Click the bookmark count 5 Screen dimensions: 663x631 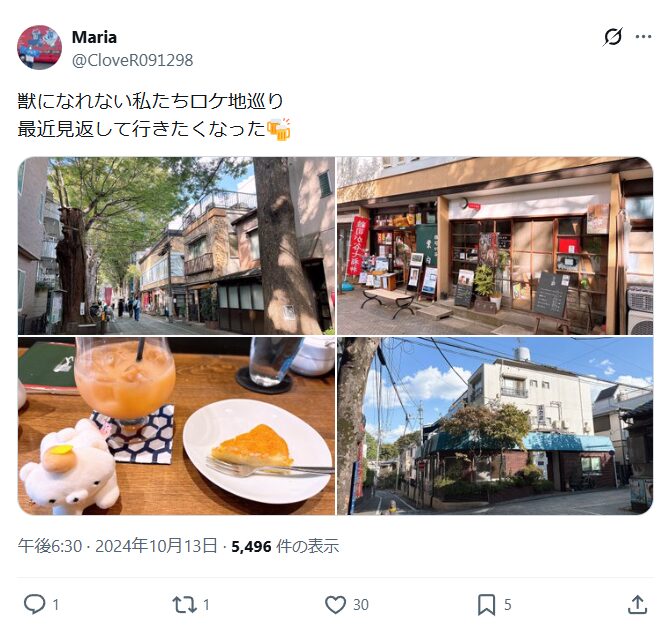tap(508, 605)
